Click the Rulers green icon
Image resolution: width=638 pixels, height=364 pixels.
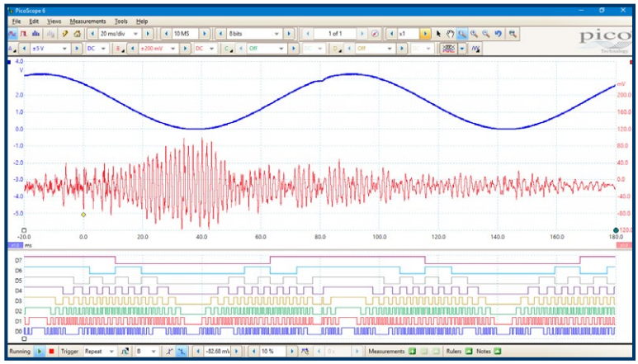coord(468,352)
